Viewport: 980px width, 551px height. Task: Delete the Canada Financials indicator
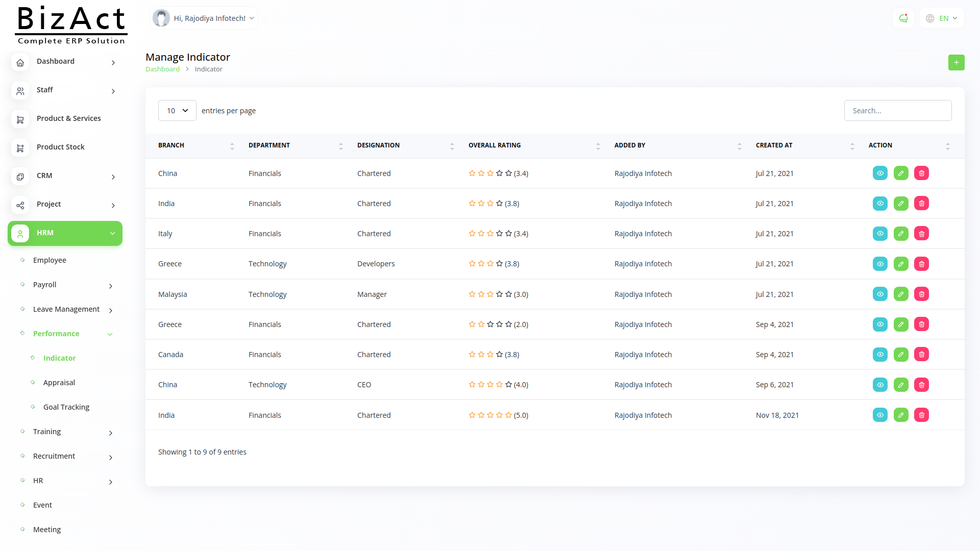pos(921,354)
